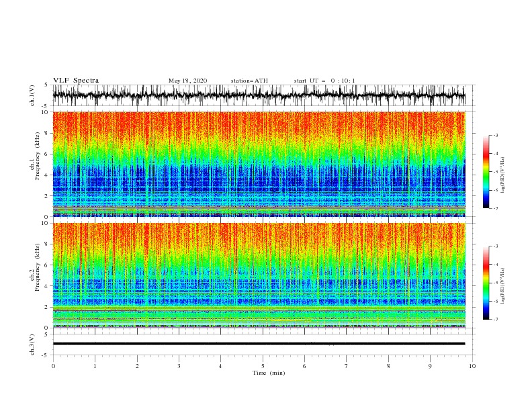Image resolution: width=532 pixels, height=411 pixels.
Task: Click the "-7" tick on ch.1 colorbar
Action: 495,208
